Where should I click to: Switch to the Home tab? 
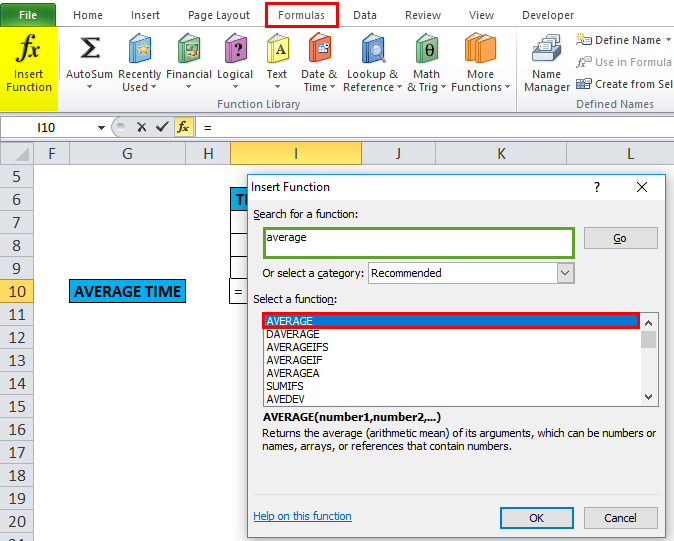click(88, 15)
